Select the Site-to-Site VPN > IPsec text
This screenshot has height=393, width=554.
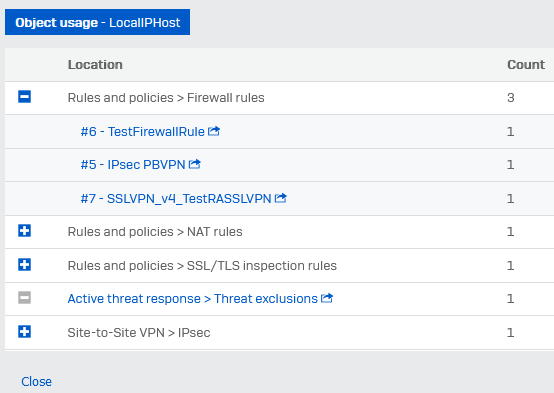[x=139, y=333]
